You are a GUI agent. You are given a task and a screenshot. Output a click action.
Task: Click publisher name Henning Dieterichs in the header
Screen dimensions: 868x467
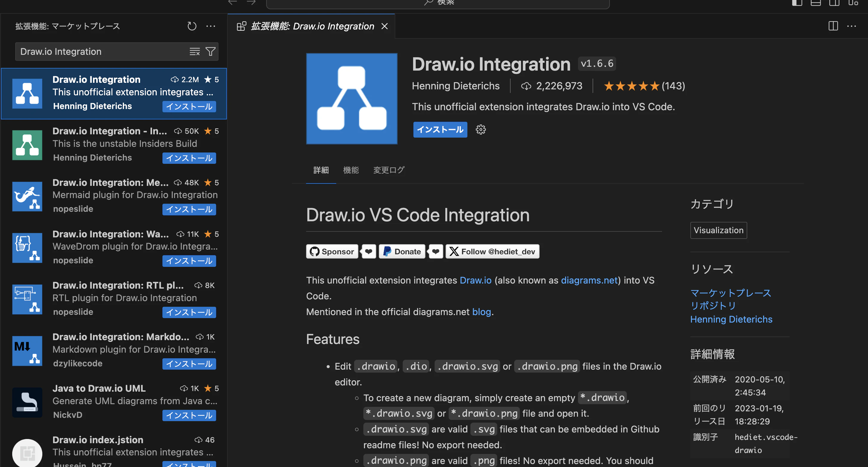pyautogui.click(x=455, y=86)
